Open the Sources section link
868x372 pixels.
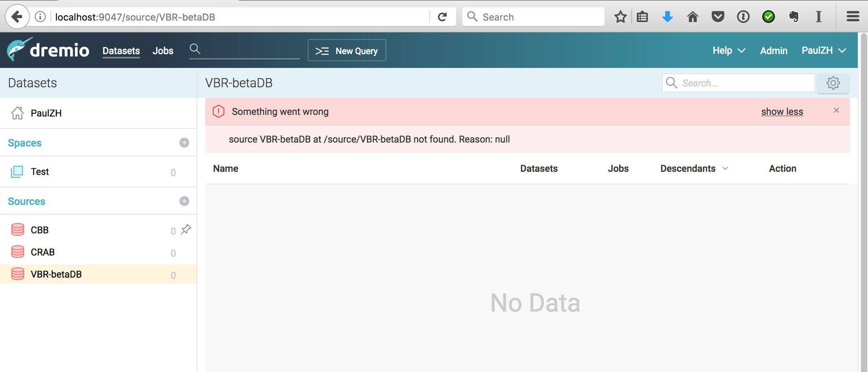pyautogui.click(x=26, y=201)
